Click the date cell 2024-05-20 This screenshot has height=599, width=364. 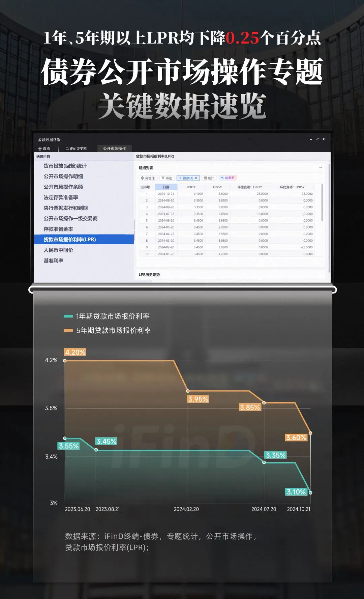[166, 227]
